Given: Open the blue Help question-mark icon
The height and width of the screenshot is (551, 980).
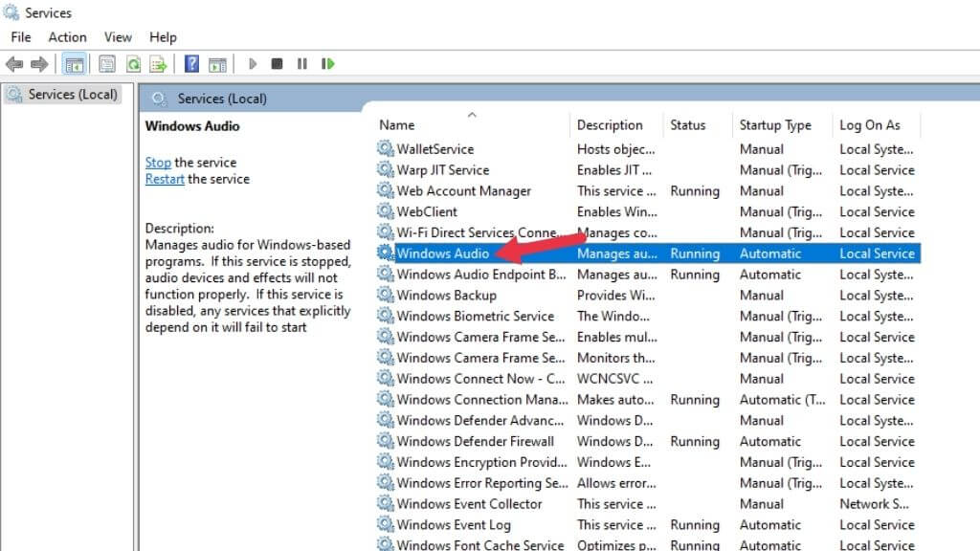Looking at the screenshot, I should pyautogui.click(x=191, y=64).
